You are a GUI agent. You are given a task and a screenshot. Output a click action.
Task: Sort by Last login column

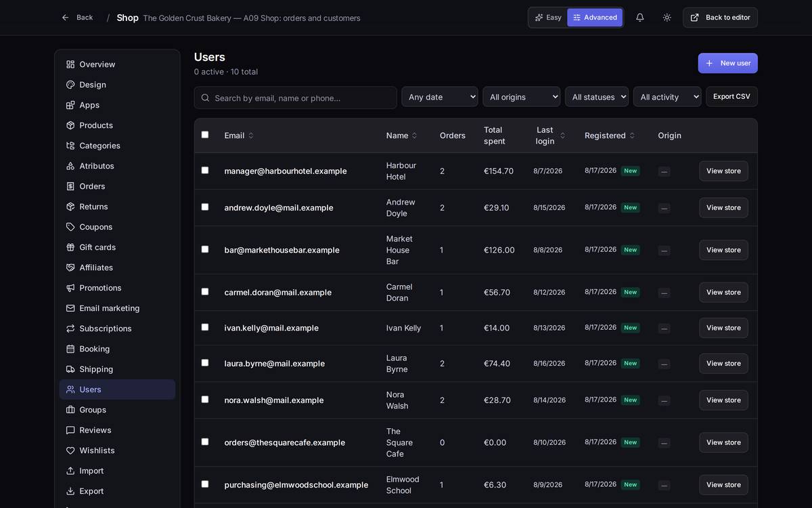pos(550,135)
